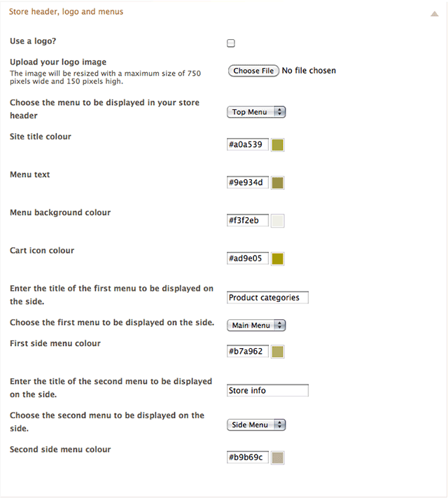448x498 pixels.
Task: Open the Menu background colour swatch
Action: pyautogui.click(x=277, y=221)
